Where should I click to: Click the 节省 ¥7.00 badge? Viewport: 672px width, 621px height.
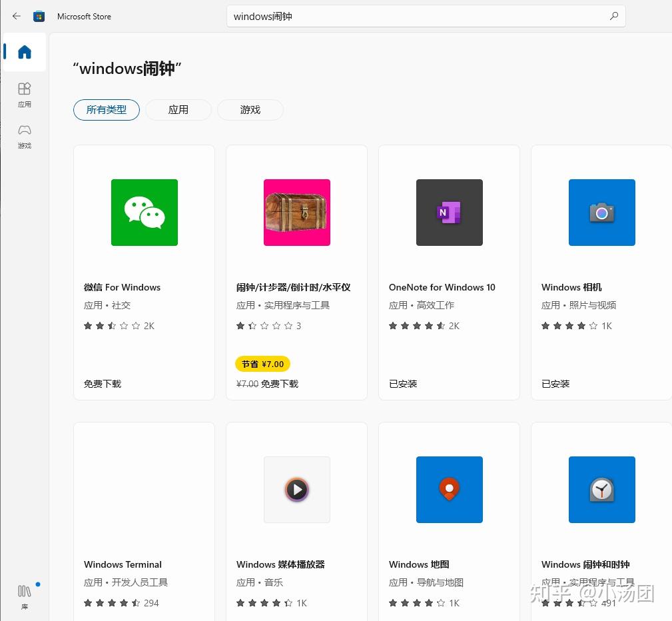click(262, 364)
